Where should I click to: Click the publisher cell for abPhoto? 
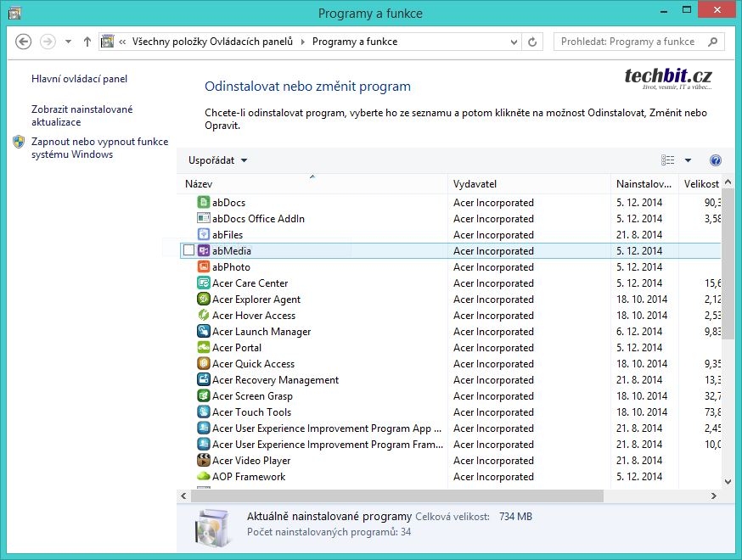493,266
